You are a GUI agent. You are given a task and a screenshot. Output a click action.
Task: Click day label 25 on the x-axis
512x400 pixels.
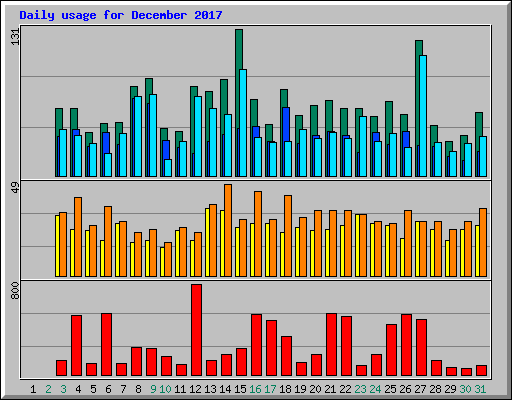pyautogui.click(x=390, y=389)
